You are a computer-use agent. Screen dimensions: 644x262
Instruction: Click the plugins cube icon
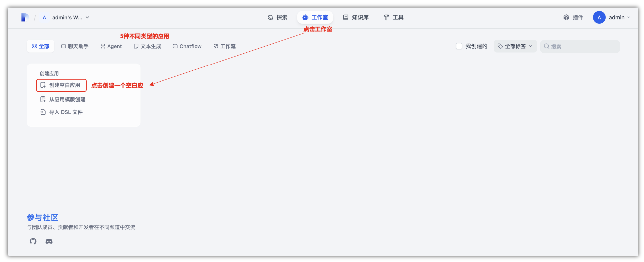point(566,17)
